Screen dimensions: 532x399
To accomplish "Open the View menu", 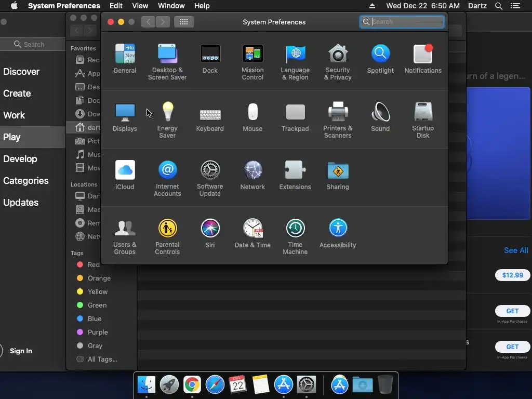I will pyautogui.click(x=140, y=6).
